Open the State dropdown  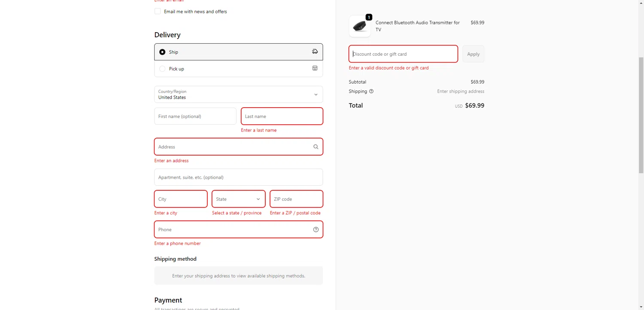tap(238, 199)
